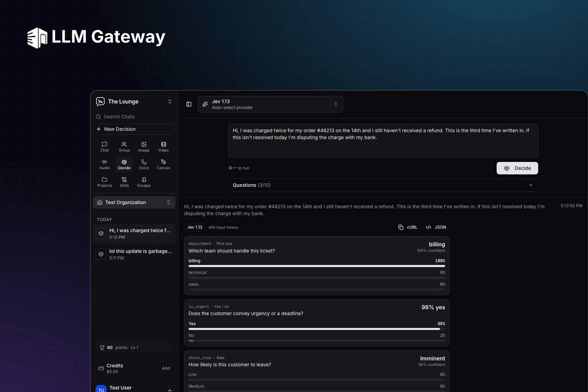
Task: Click the 'How likely is this customer to leave?' question
Action: pyautogui.click(x=230, y=365)
